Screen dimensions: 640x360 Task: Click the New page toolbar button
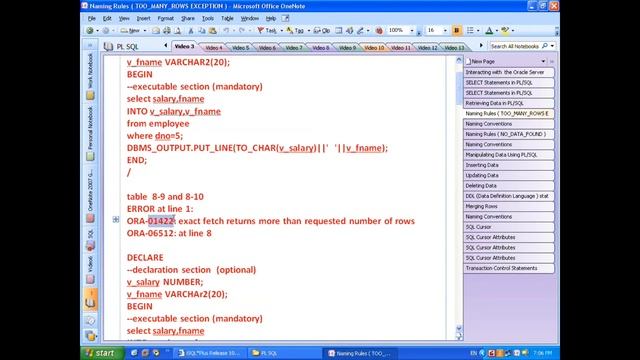coord(130,31)
